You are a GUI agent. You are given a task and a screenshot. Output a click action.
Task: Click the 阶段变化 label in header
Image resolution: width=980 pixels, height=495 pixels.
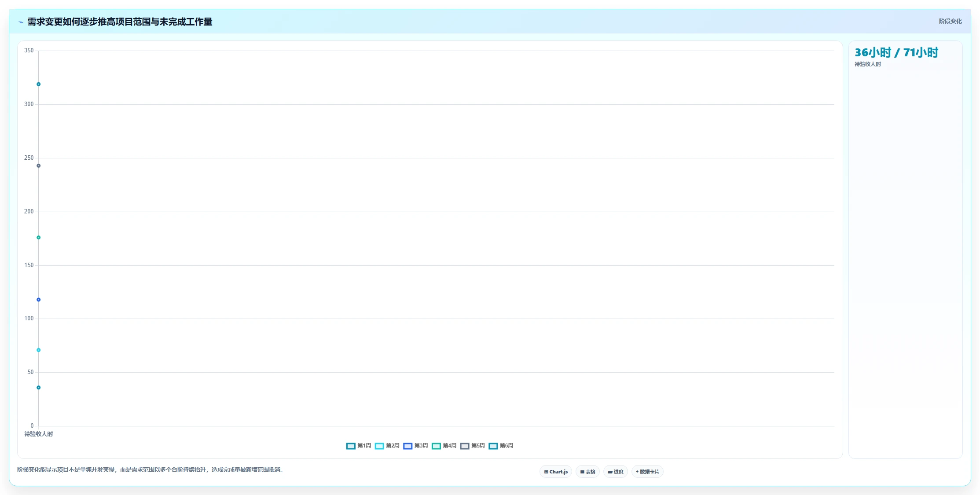(950, 21)
